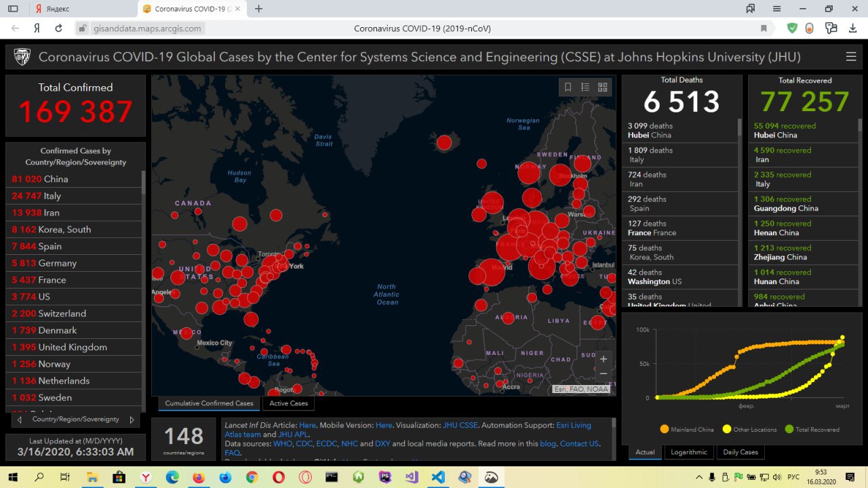Open Firefox from taskbar

point(198,477)
